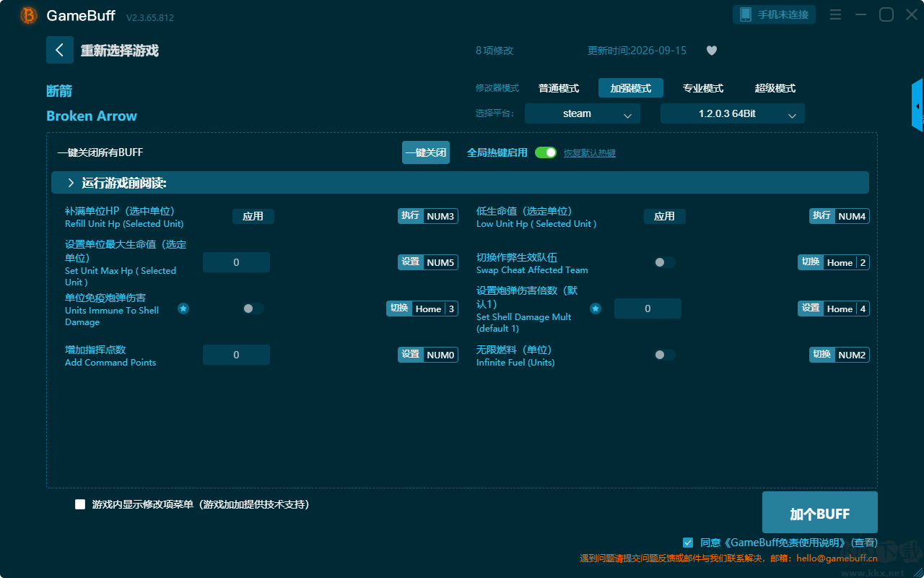Click the 加个BUFF button
The image size is (924, 578).
pyautogui.click(x=820, y=512)
